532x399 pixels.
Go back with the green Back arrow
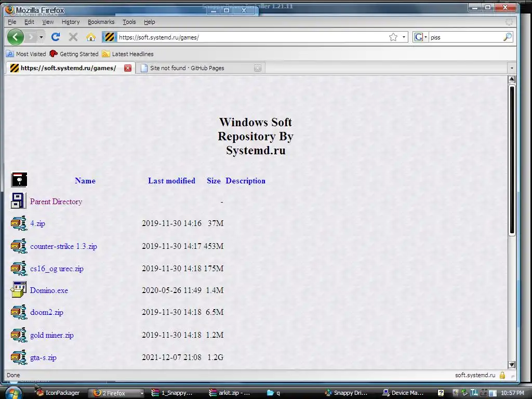[15, 37]
